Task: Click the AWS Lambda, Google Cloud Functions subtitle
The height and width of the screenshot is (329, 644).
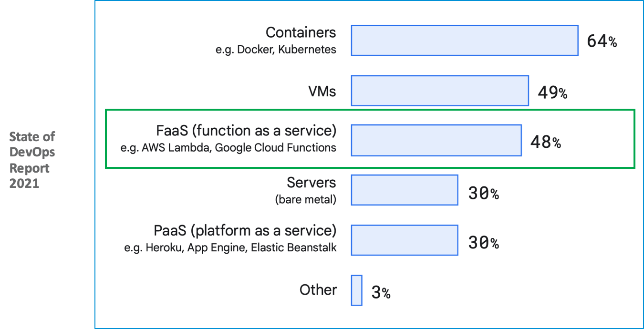Action: click(229, 148)
